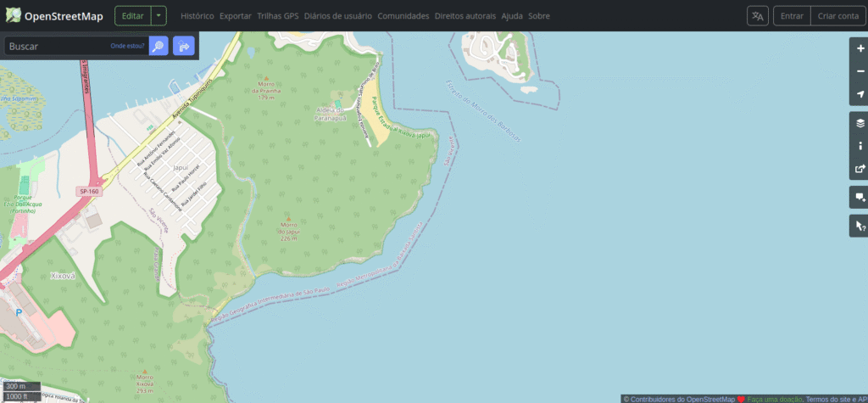Click Criar conta button
Screen dimensions: 868x403
pos(838,16)
